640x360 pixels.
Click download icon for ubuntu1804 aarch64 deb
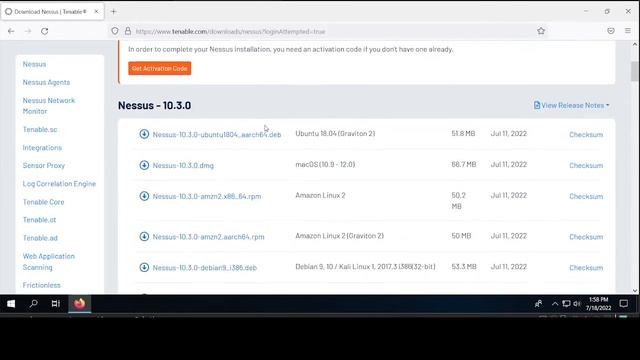click(144, 134)
